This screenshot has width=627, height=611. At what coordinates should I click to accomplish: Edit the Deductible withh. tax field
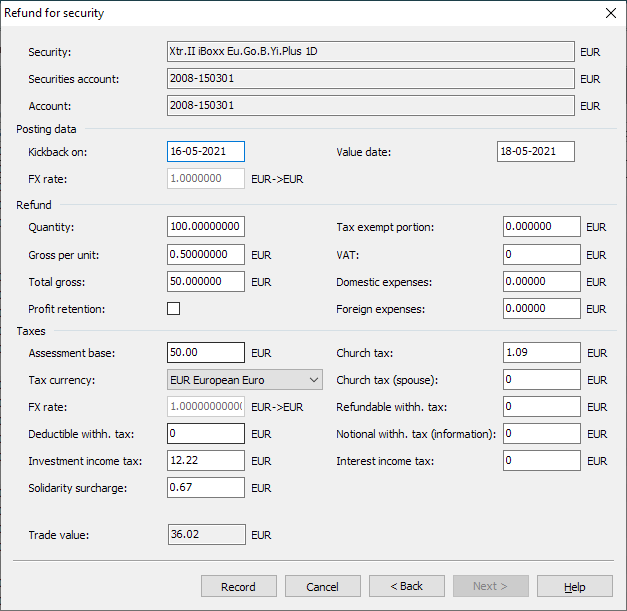[206, 434]
